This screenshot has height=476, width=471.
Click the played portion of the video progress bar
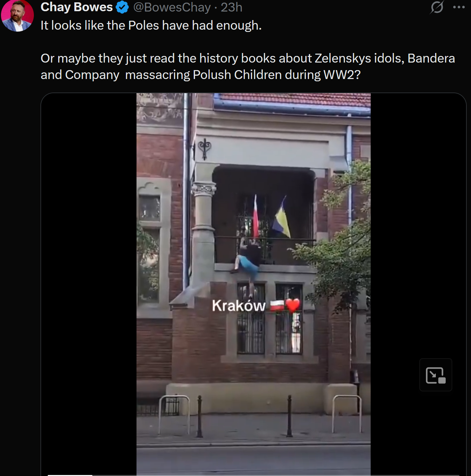pyautogui.click(x=70, y=475)
